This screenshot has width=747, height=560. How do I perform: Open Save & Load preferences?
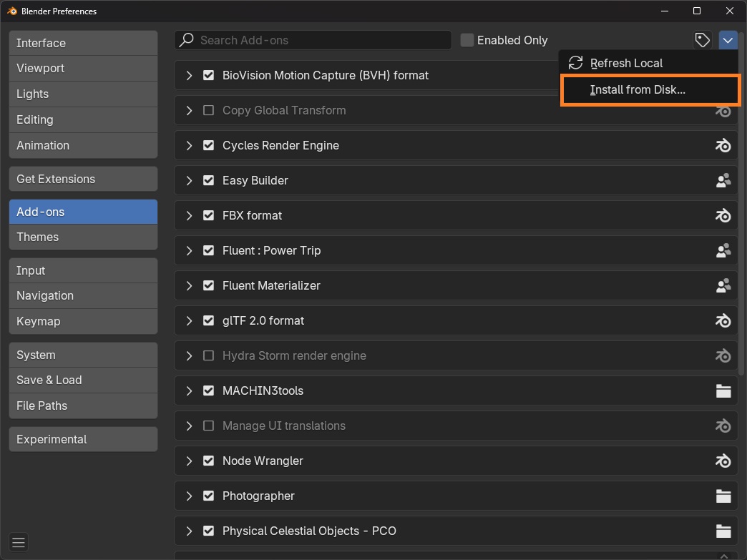click(x=84, y=380)
